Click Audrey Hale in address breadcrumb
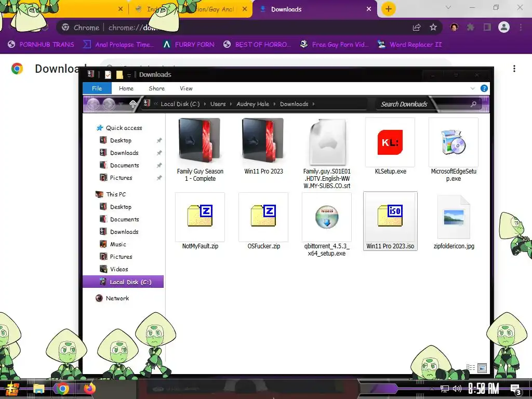This screenshot has width=532, height=399. [253, 104]
